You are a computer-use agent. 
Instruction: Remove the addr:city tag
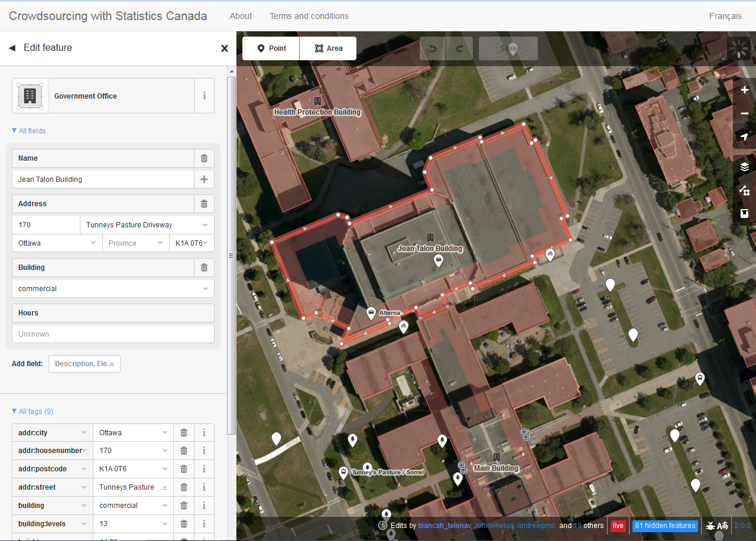coord(184,433)
